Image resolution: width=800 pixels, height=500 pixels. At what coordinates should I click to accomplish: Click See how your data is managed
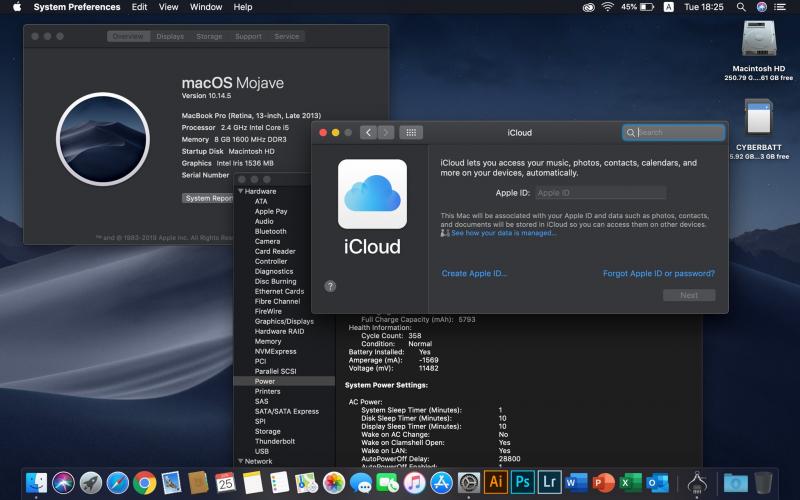(x=503, y=233)
